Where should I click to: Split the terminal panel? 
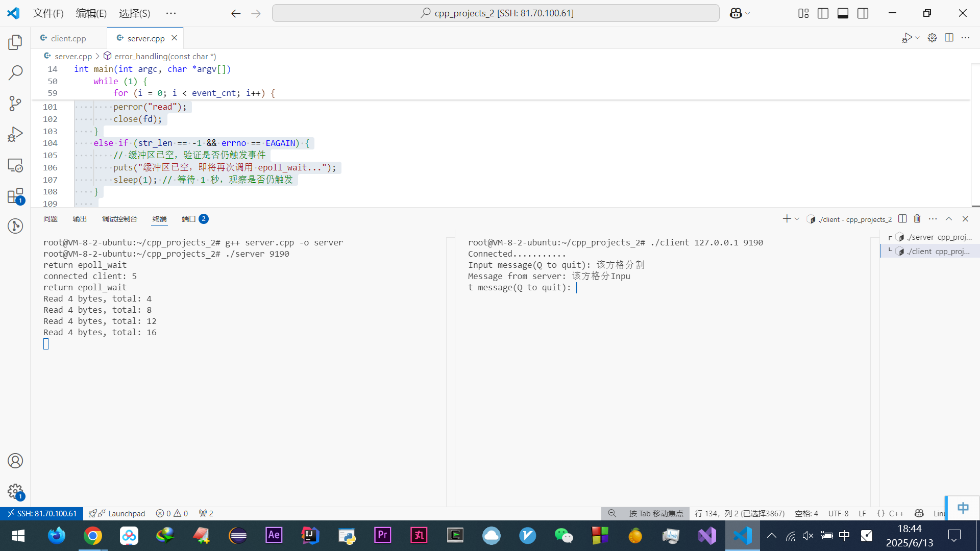(x=902, y=219)
